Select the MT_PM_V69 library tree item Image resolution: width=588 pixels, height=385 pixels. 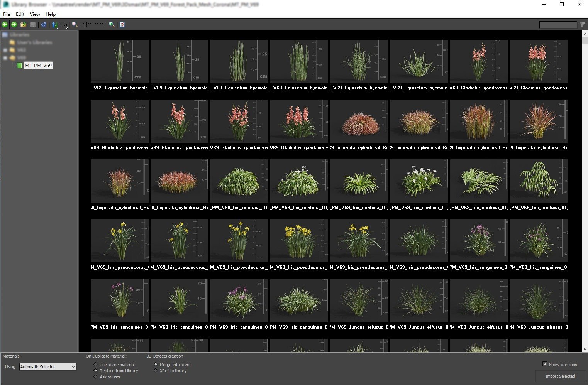point(38,66)
